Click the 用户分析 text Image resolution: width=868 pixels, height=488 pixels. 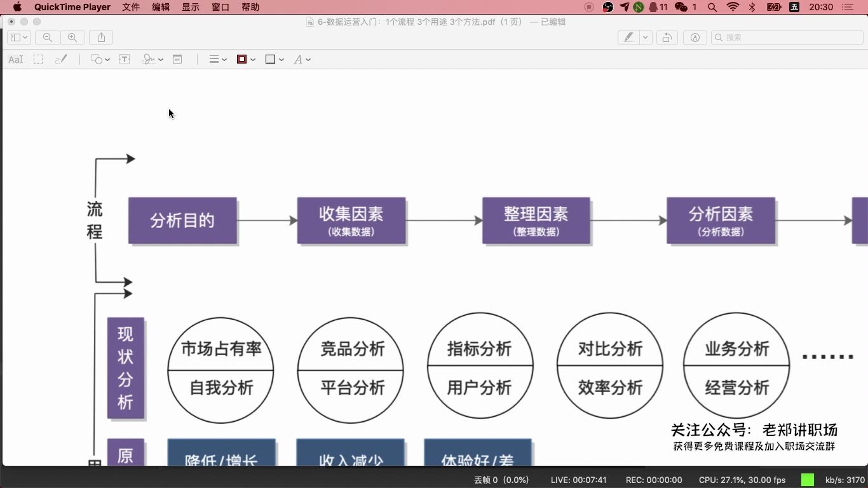click(479, 388)
